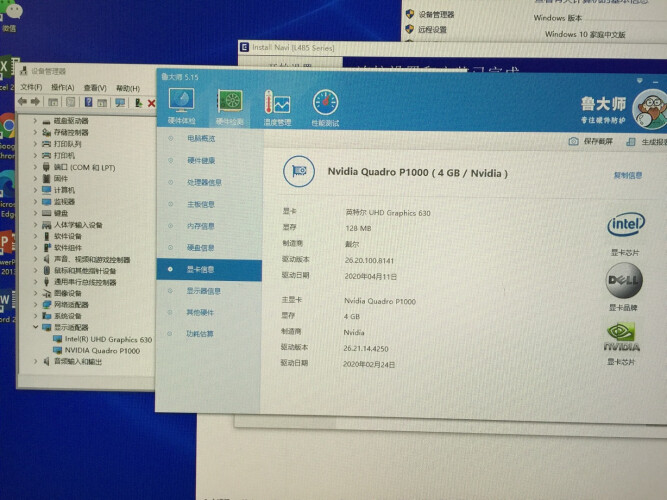Select the 打印机 tree item

pyautogui.click(x=64, y=156)
